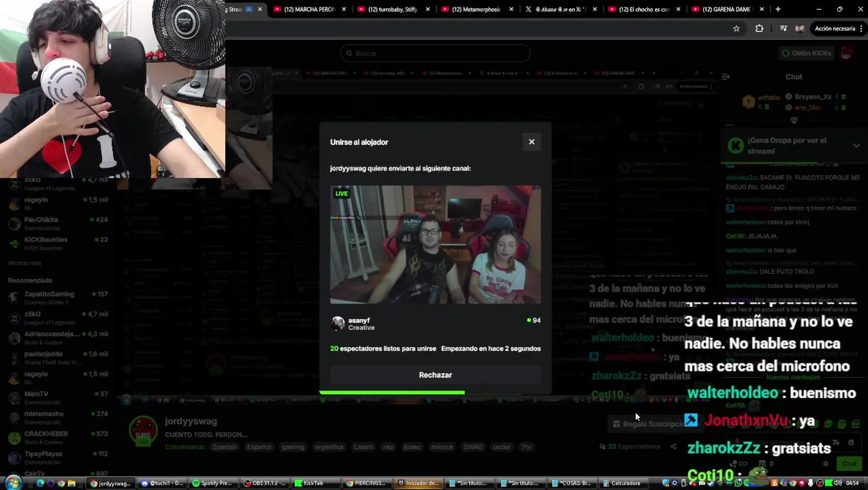Select the Latam tag
868x490 pixels.
(363, 447)
